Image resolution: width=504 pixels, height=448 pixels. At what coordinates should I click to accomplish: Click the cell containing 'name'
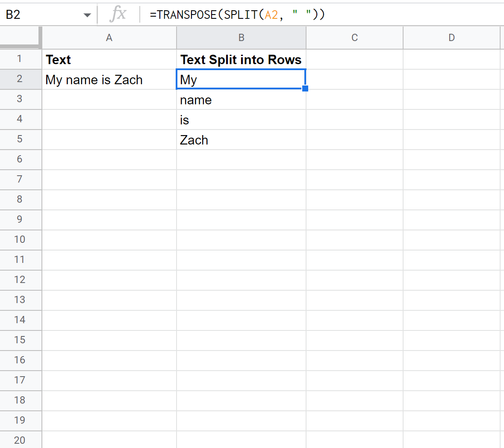(x=241, y=100)
